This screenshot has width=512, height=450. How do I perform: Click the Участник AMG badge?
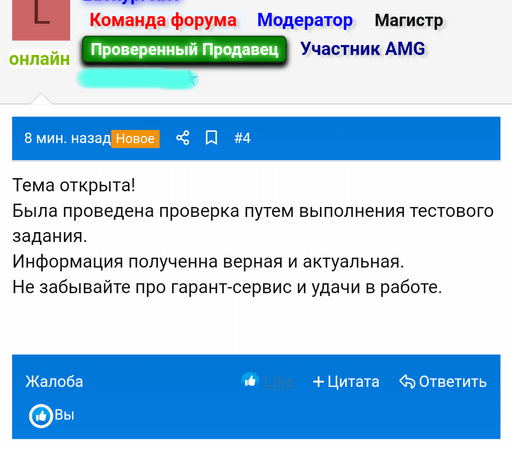coord(363,49)
